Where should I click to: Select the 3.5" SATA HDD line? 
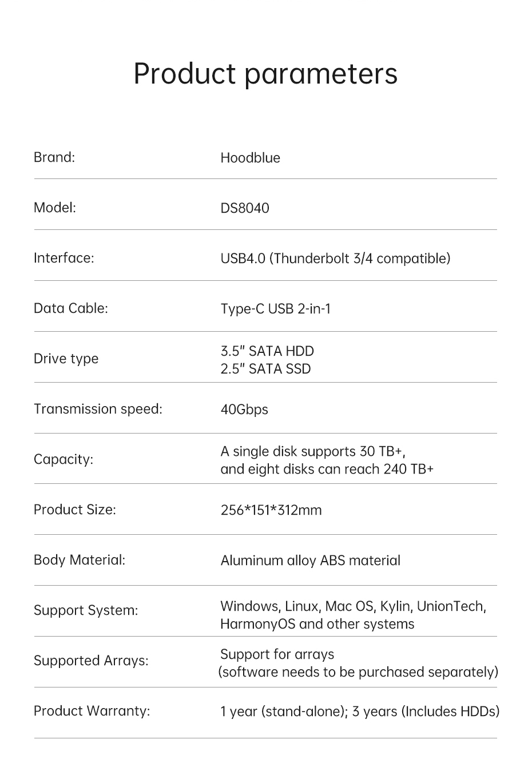(x=267, y=351)
